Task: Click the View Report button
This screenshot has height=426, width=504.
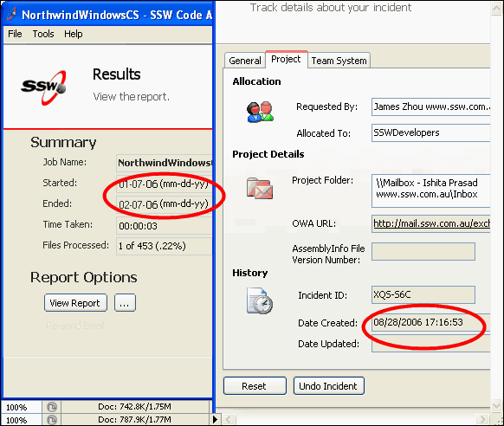Action: pyautogui.click(x=75, y=303)
